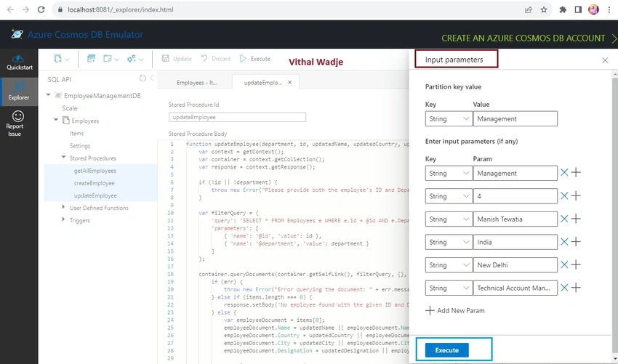This screenshot has width=618, height=364.
Task: Add a parameter after the Management row
Action: tap(576, 172)
